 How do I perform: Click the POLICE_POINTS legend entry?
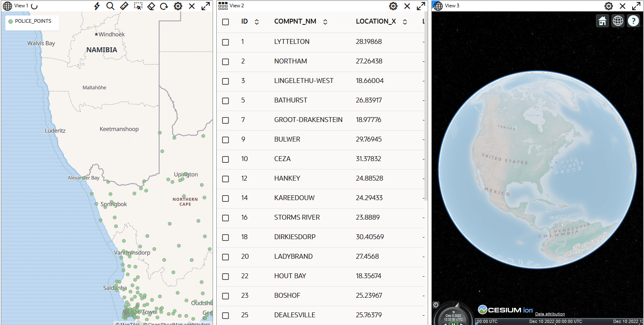click(33, 21)
